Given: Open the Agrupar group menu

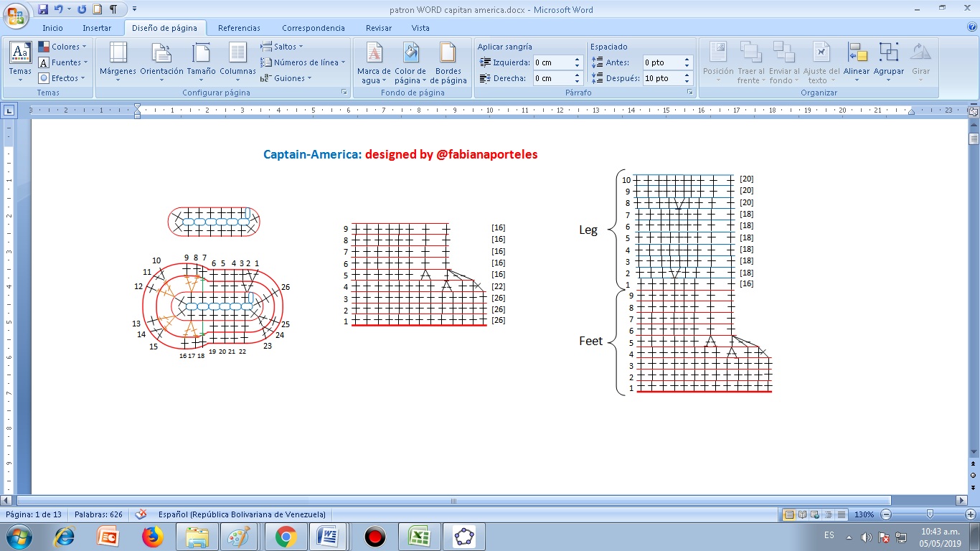Looking at the screenshot, I should click(x=889, y=62).
